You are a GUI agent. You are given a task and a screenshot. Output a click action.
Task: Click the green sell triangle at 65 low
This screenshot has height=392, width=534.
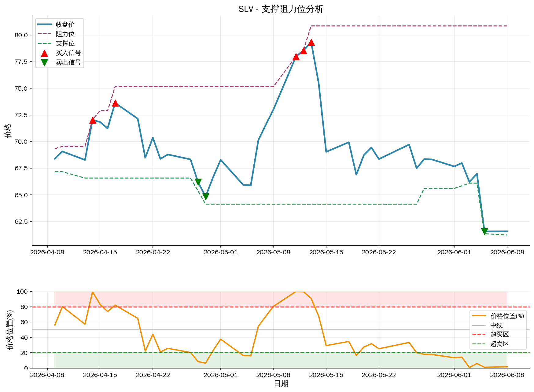click(x=206, y=197)
